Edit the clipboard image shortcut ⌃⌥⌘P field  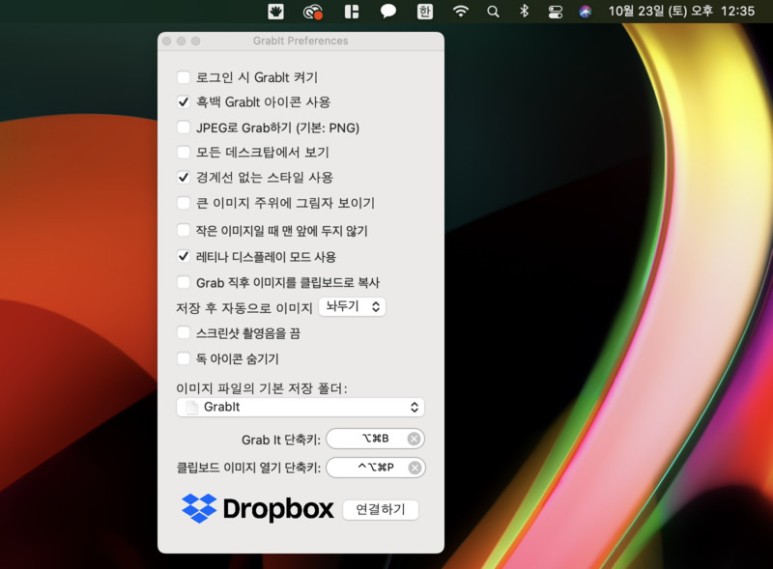coord(376,467)
